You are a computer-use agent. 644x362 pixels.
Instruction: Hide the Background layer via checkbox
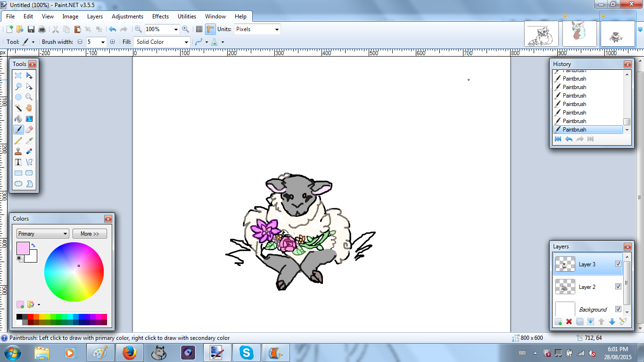click(618, 309)
